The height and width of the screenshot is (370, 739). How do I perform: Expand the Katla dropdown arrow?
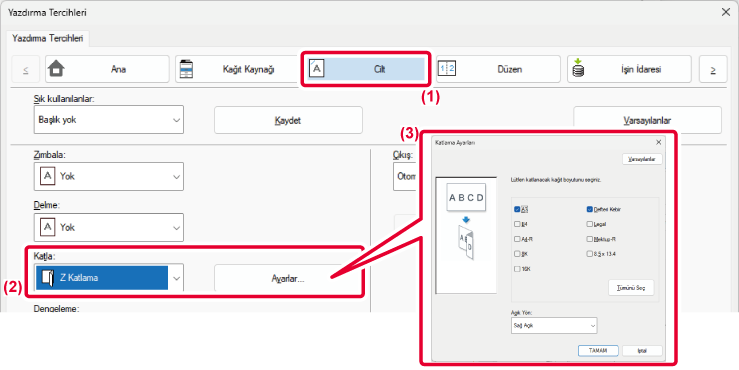tap(176, 278)
